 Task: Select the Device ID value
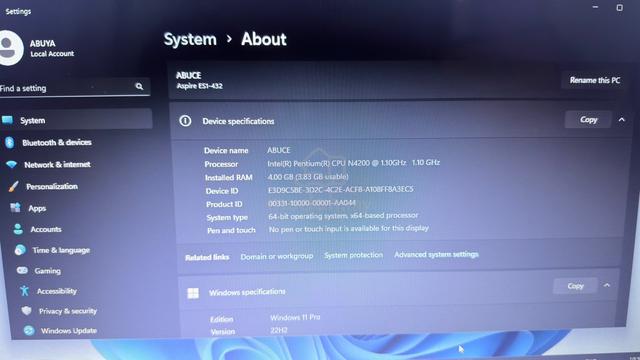click(x=340, y=189)
